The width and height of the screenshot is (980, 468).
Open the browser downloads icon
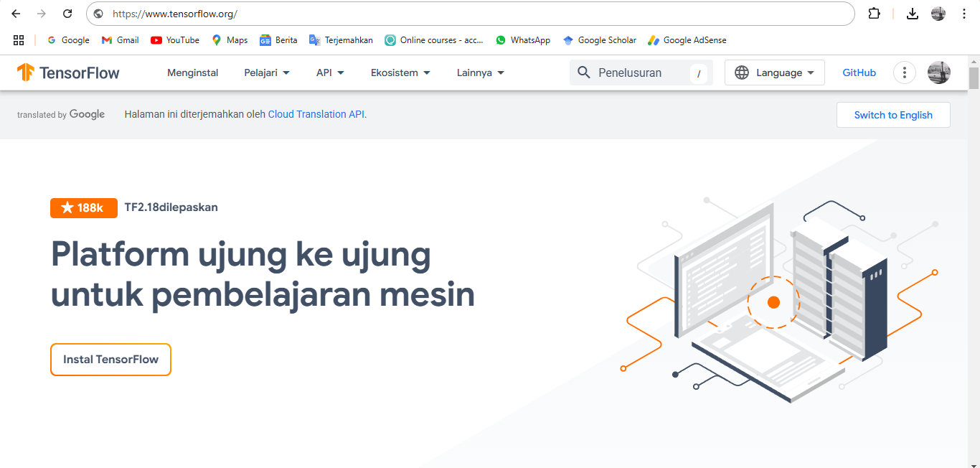pos(913,14)
